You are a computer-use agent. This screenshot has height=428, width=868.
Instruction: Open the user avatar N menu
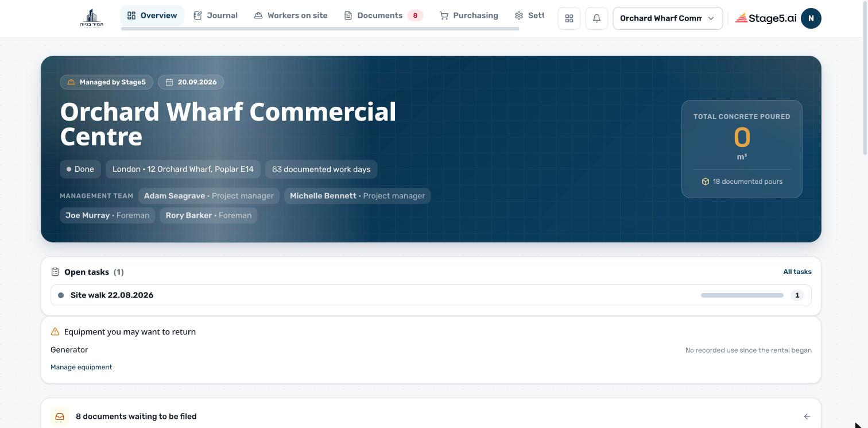coord(811,18)
